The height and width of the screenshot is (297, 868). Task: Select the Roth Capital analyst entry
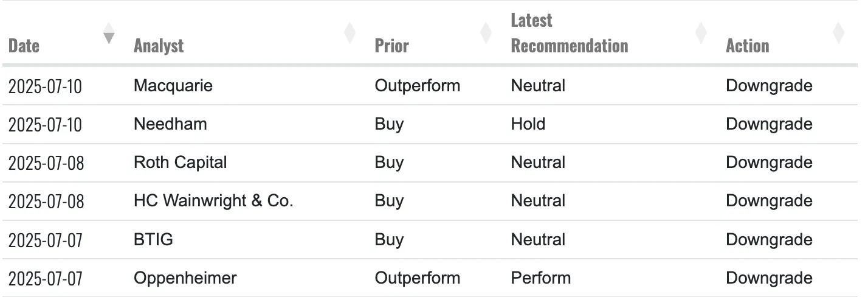(180, 162)
